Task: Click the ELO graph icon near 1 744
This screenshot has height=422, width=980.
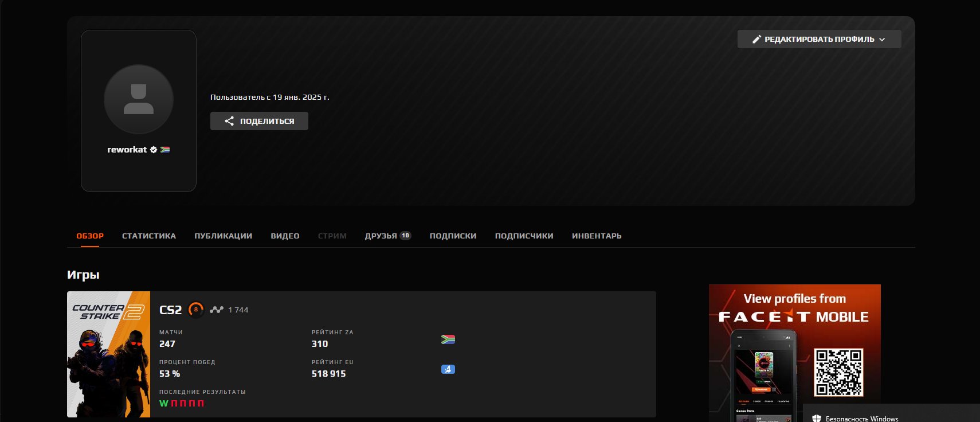Action: pos(216,310)
